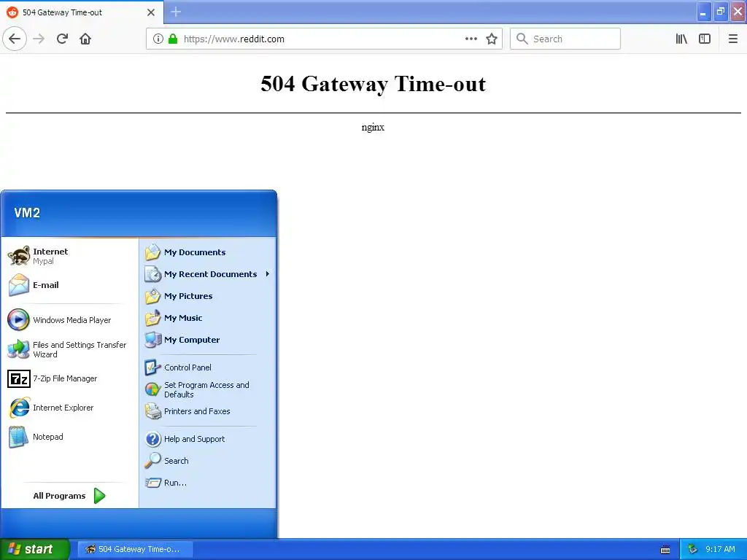Viewport: 747px width, 560px height.
Task: Reload the page with the refresh icon
Action: (62, 39)
